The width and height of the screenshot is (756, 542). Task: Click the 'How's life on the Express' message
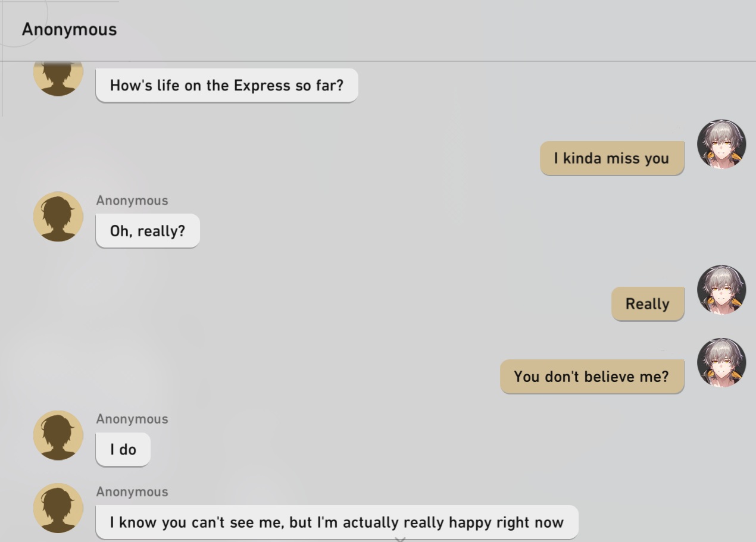coord(227,85)
